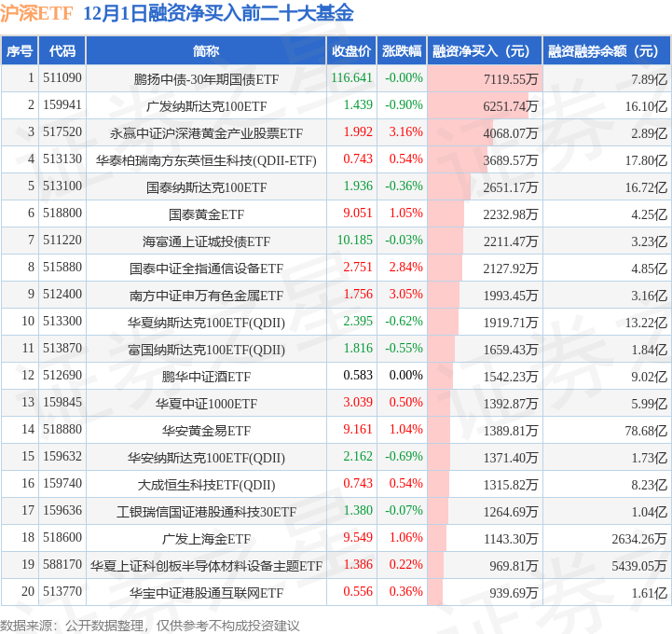
Task: Click closing price 1.380
Action: [358, 510]
